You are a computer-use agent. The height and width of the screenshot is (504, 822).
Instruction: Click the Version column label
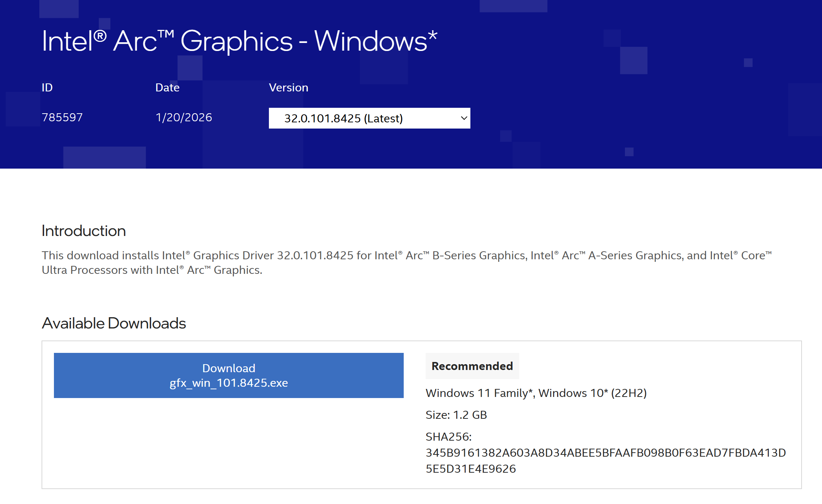click(x=288, y=87)
